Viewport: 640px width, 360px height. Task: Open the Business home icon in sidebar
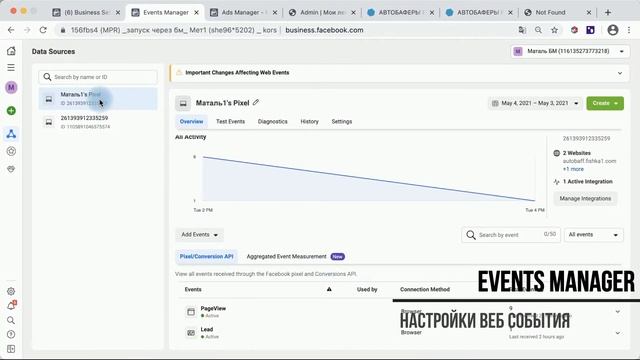tap(11, 51)
